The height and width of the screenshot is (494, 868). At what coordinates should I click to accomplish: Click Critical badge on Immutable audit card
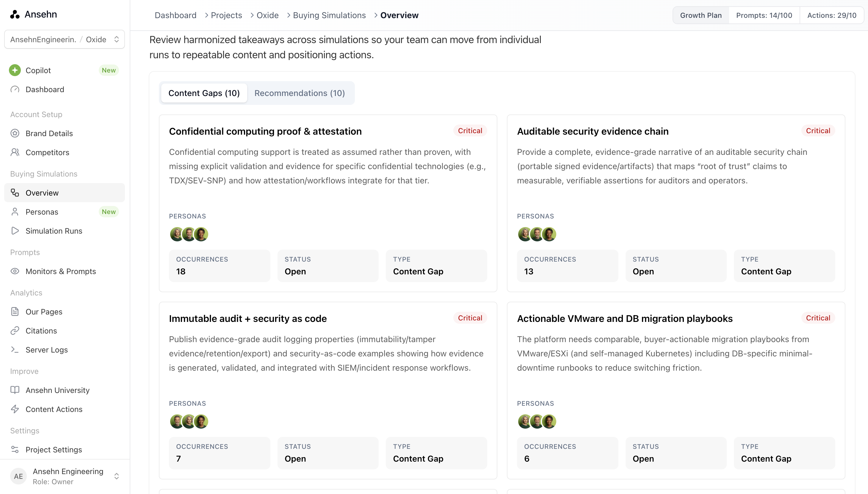[470, 318]
